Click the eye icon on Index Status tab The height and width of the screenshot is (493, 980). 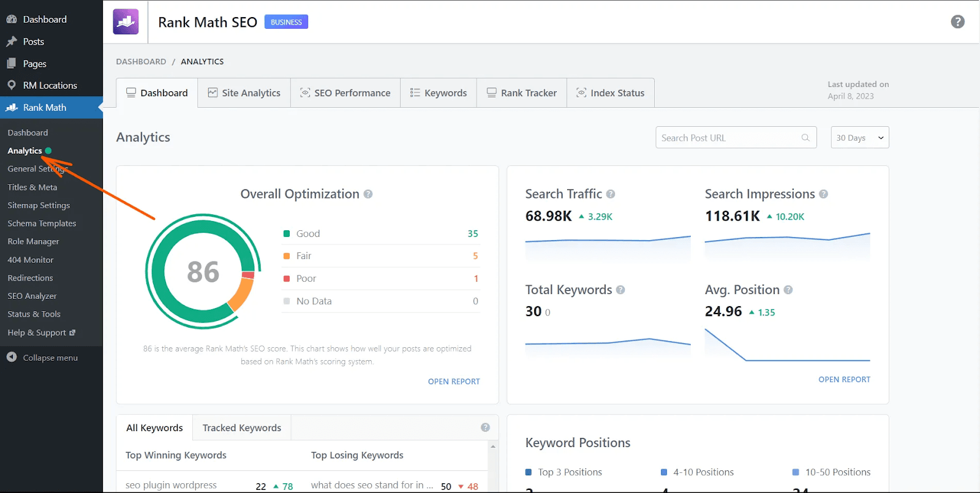[581, 92]
